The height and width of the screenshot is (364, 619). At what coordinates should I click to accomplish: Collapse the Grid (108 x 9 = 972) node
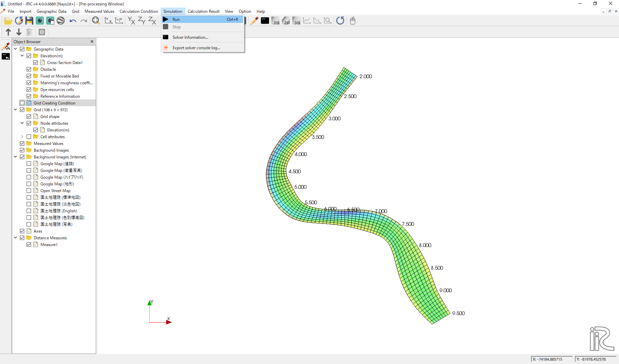click(16, 110)
